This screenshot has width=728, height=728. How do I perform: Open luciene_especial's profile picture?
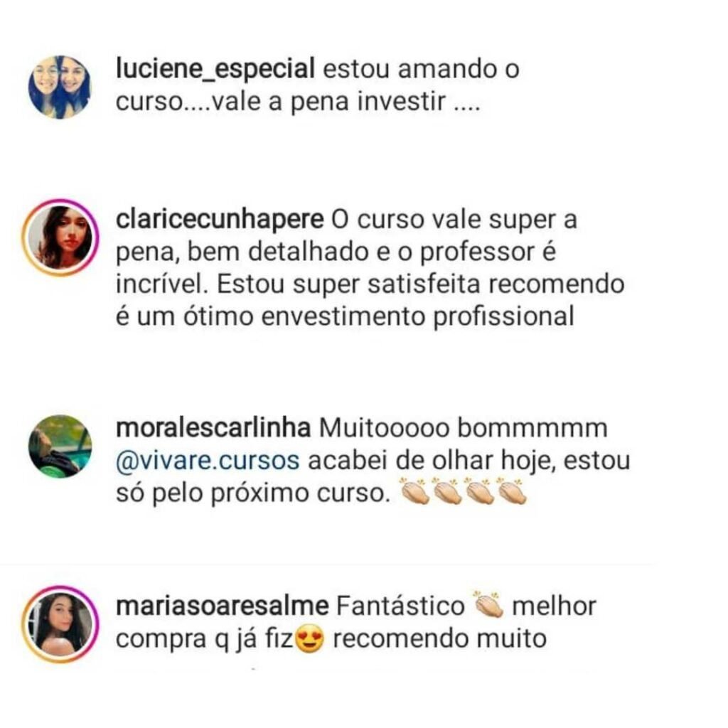[60, 87]
